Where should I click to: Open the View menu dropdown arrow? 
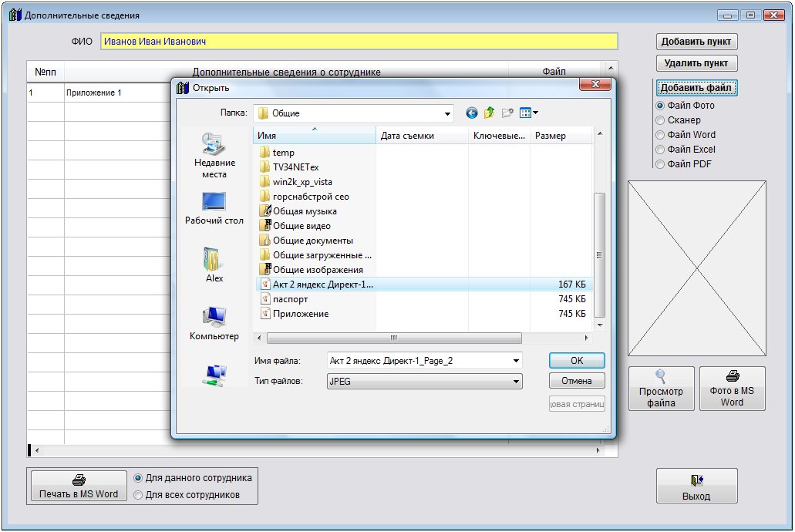(535, 113)
